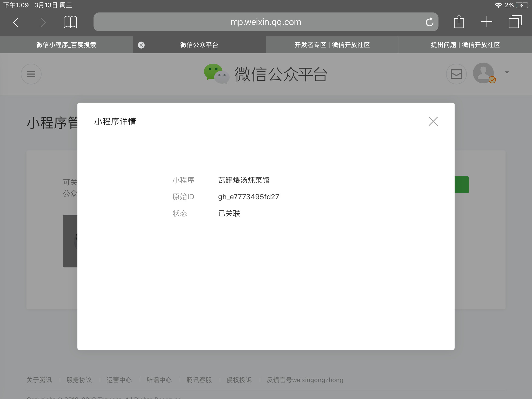The image size is (532, 399).
Task: Tap the Safari back arrow
Action: click(16, 22)
